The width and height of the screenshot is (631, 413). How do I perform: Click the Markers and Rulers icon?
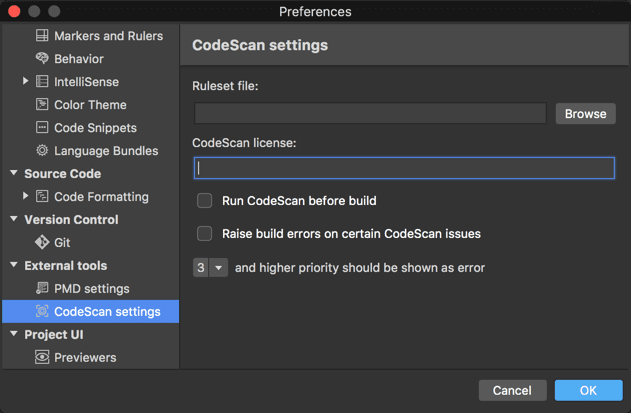click(x=42, y=35)
